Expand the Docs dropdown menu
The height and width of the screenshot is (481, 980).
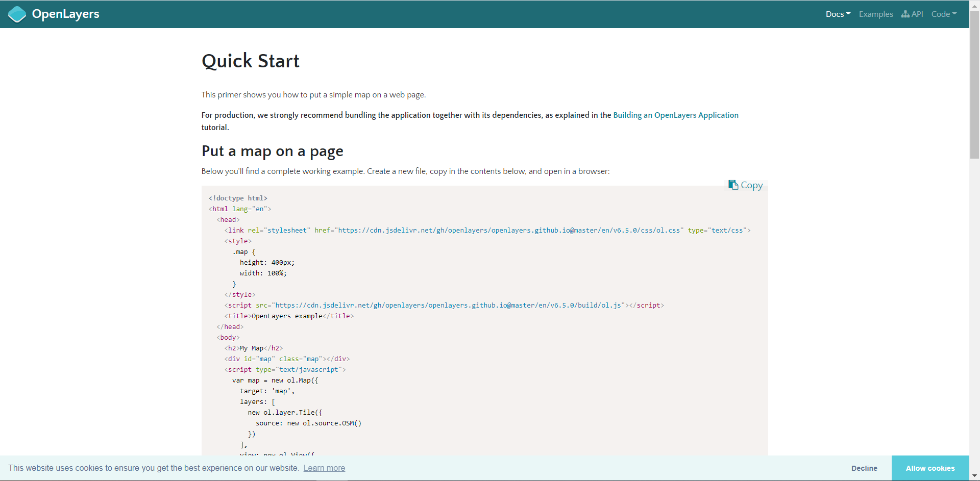point(838,14)
